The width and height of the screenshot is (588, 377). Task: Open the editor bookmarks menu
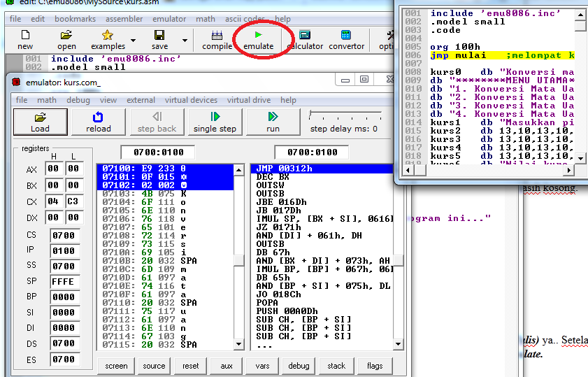coord(75,19)
